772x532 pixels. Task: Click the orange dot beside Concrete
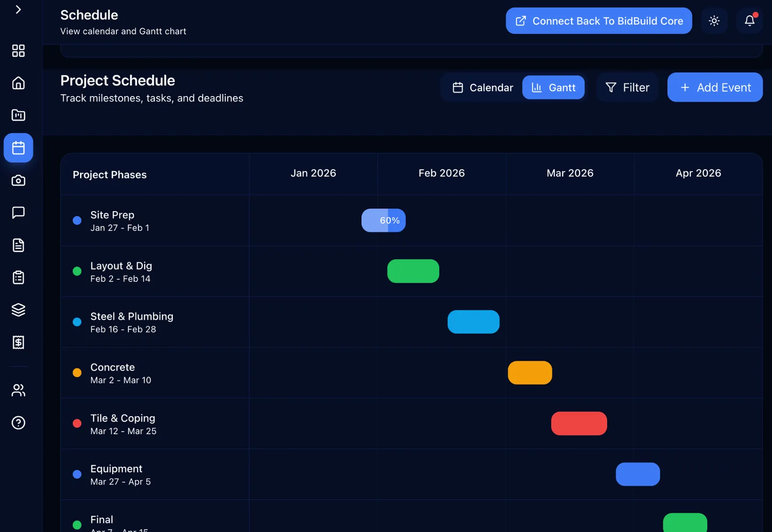(77, 373)
